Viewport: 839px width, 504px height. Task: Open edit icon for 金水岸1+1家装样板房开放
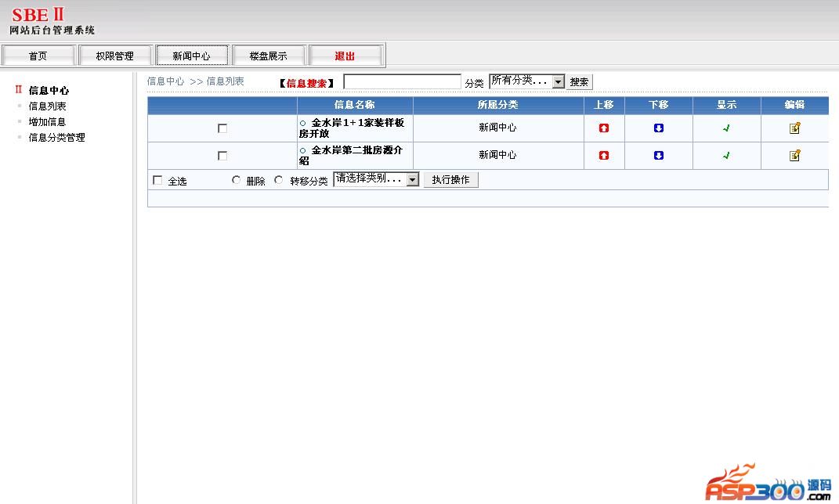point(794,128)
